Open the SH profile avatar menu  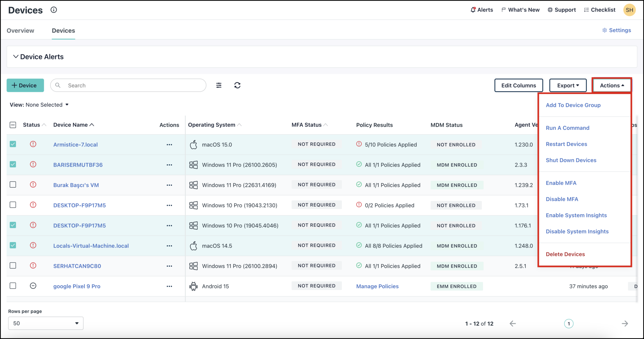tap(630, 10)
